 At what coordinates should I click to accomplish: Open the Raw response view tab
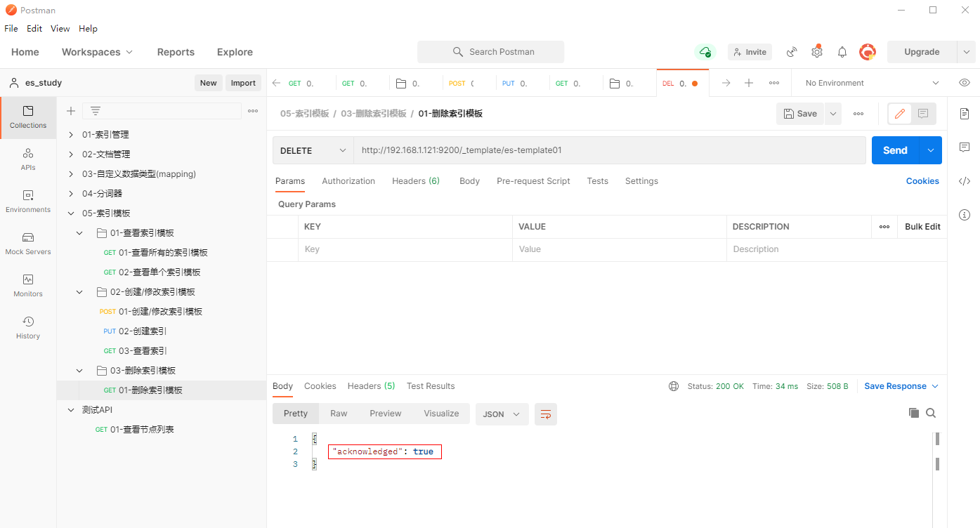(x=339, y=414)
